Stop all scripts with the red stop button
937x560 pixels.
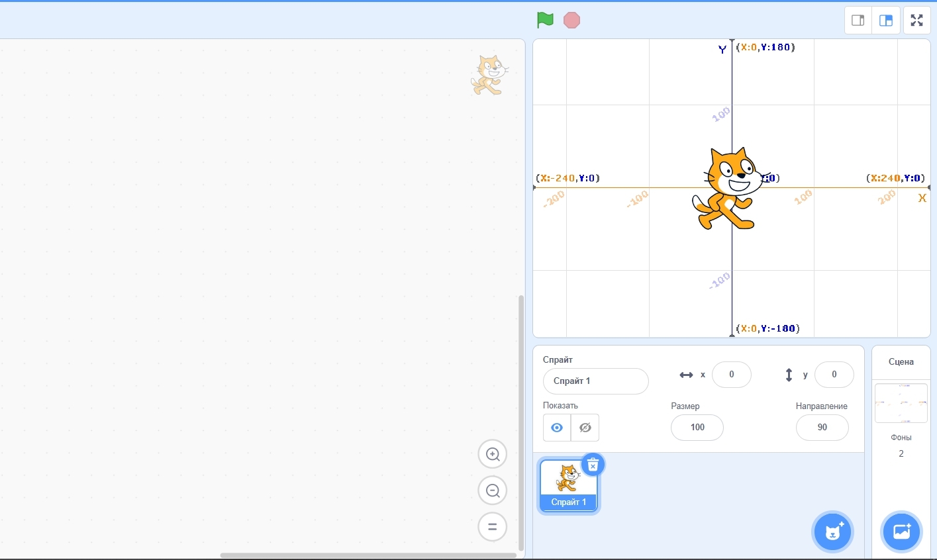[571, 20]
